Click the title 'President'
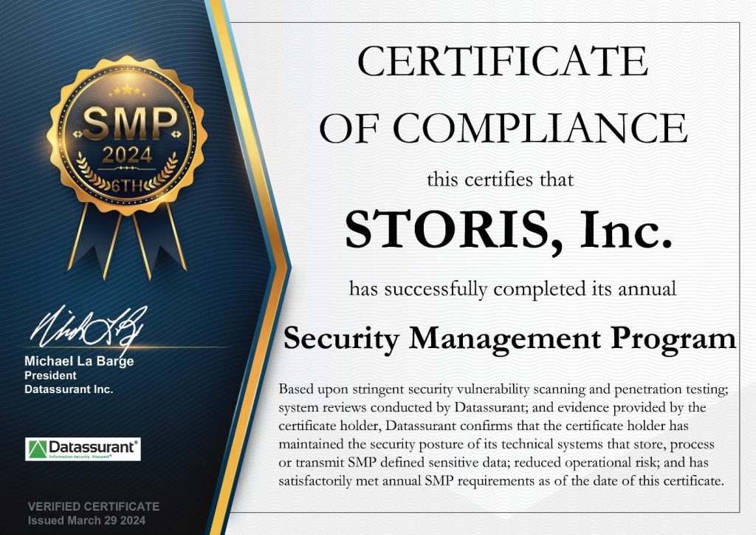Image resolution: width=756 pixels, height=535 pixels. (51, 375)
